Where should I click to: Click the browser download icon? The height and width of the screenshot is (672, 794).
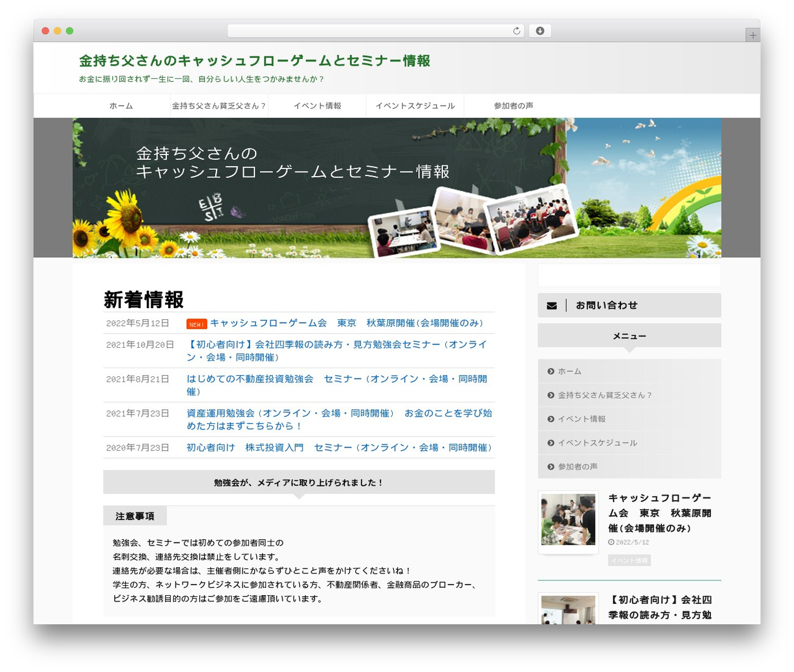[540, 31]
